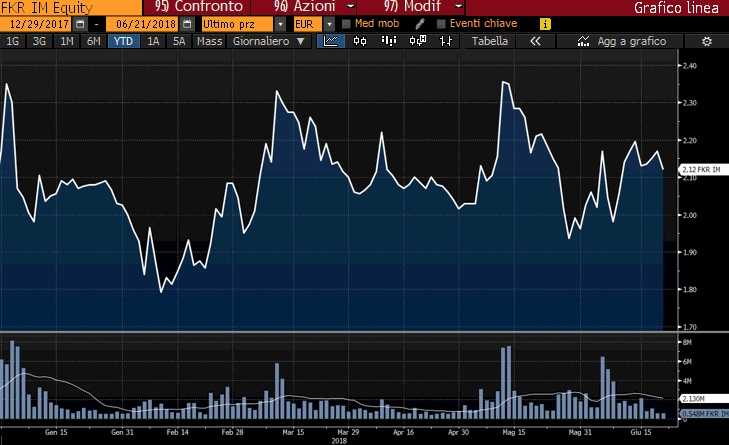
Task: Open the Giornaliero frequency dropdown
Action: pos(269,41)
